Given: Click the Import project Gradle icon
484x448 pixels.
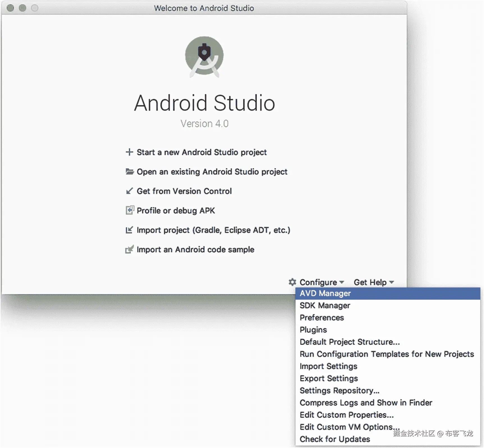Looking at the screenshot, I should coord(129,230).
